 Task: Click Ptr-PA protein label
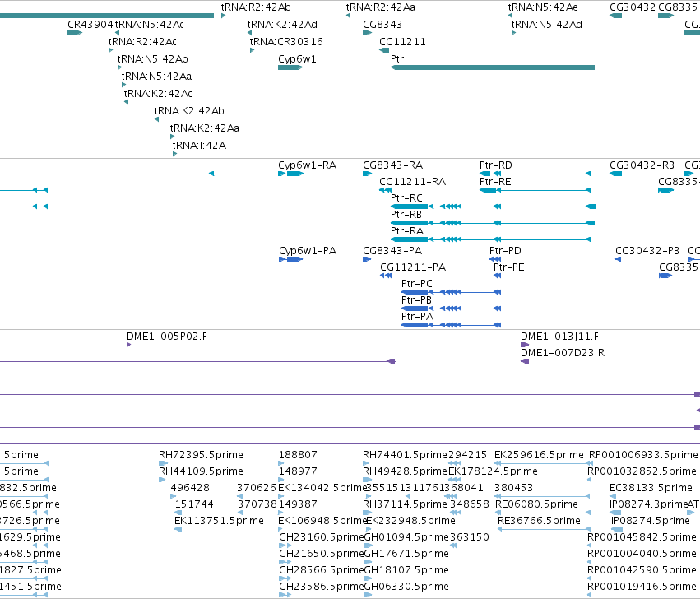[417, 317]
